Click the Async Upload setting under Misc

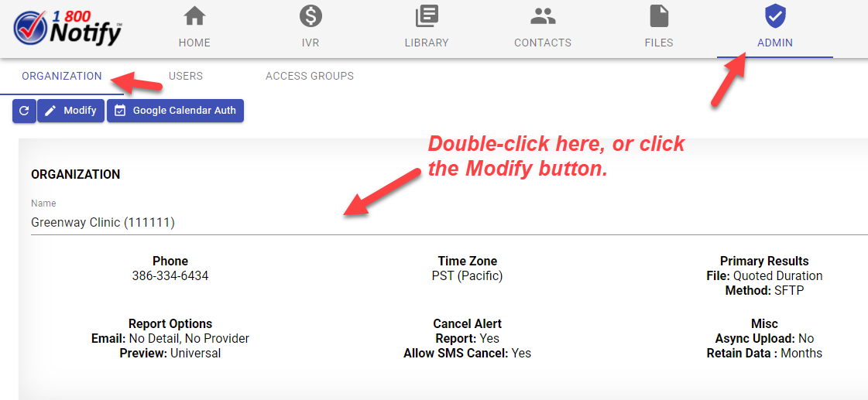764,339
